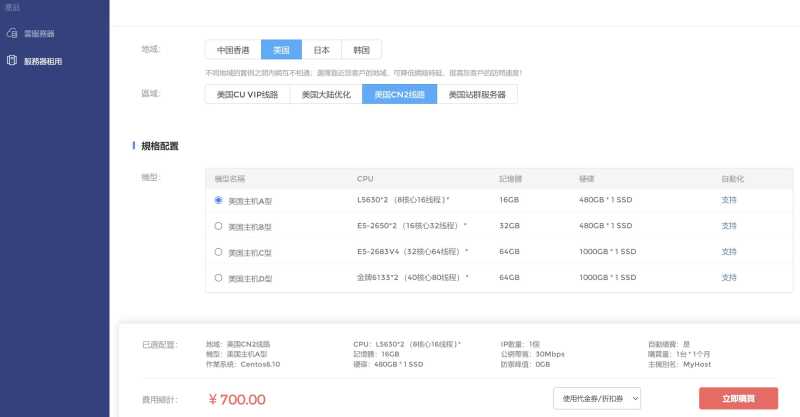Open 服務器租用 in the sidebar

(42, 61)
